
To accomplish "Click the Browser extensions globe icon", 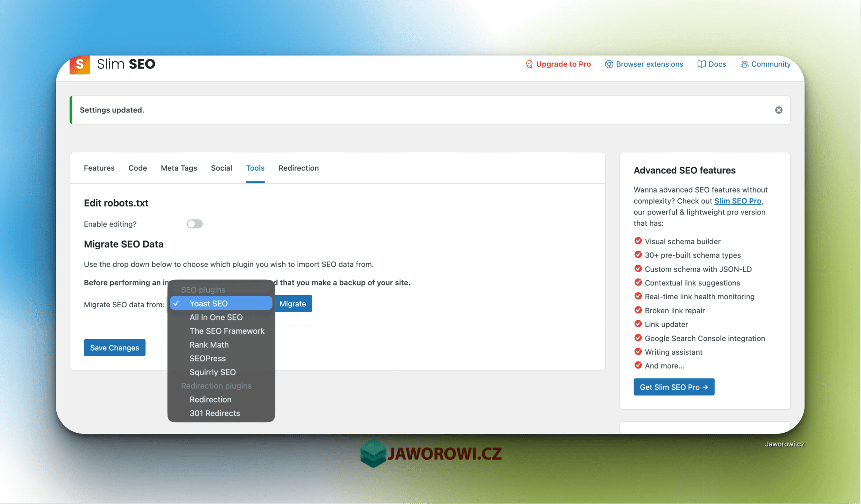I will pos(609,64).
